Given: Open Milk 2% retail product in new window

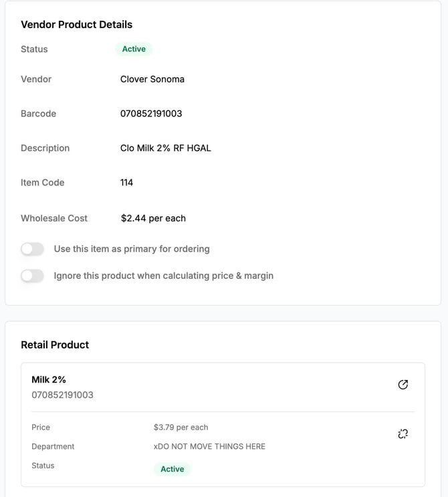Looking at the screenshot, I should coord(403,385).
